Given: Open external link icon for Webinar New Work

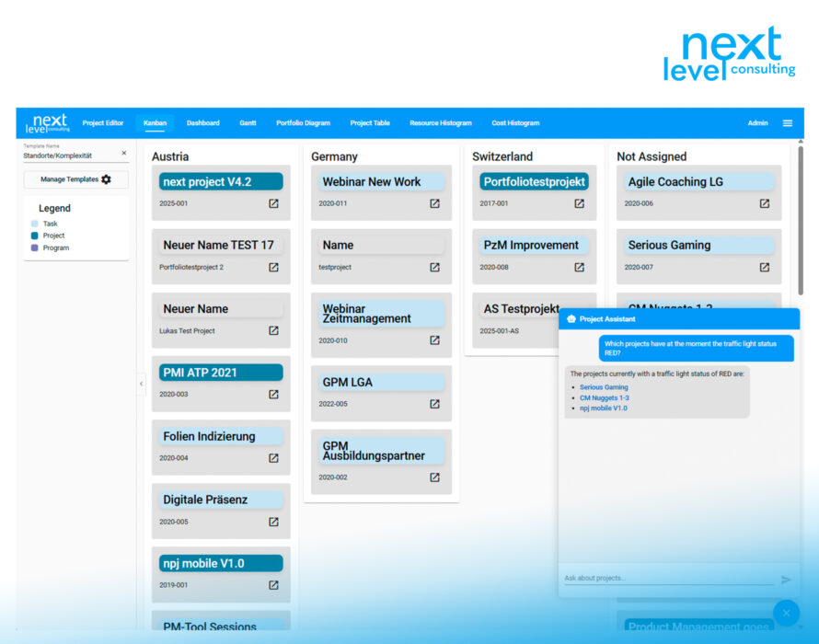Looking at the screenshot, I should point(434,203).
